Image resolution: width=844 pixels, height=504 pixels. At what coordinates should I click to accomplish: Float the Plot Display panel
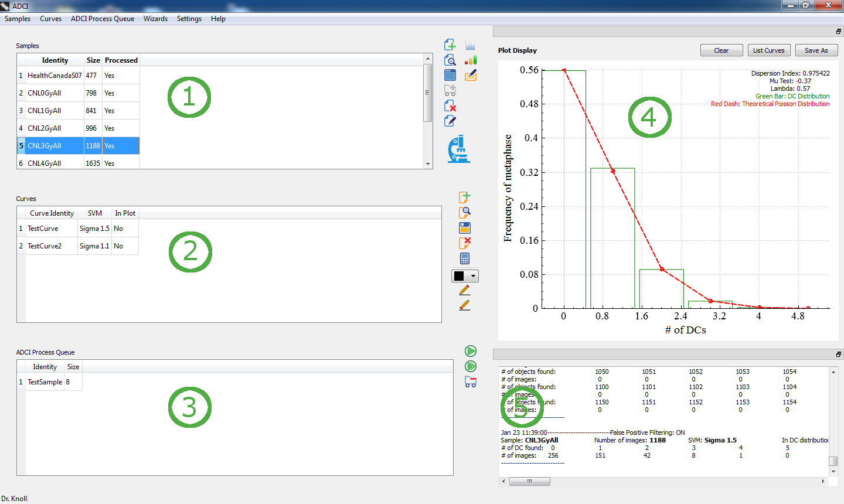point(839,32)
